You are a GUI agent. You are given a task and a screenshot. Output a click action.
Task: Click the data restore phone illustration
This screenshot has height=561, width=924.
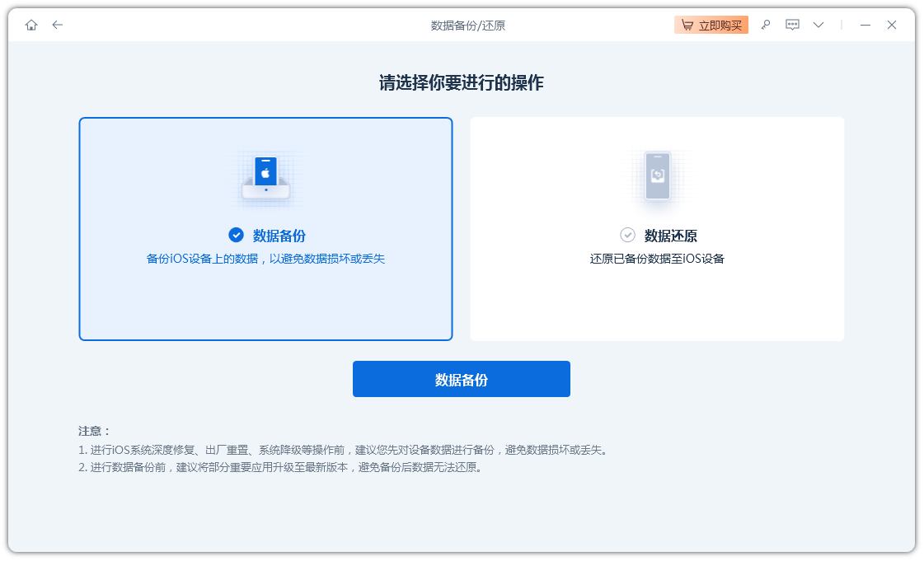(657, 176)
